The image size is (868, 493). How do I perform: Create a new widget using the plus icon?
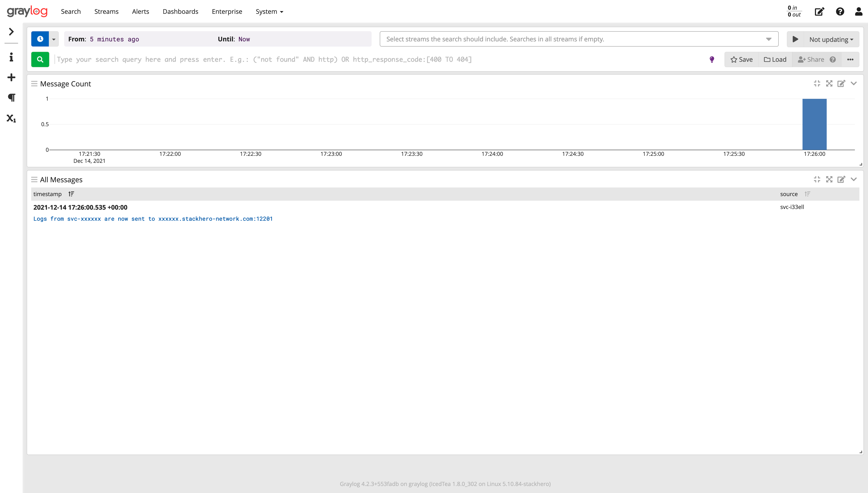11,77
